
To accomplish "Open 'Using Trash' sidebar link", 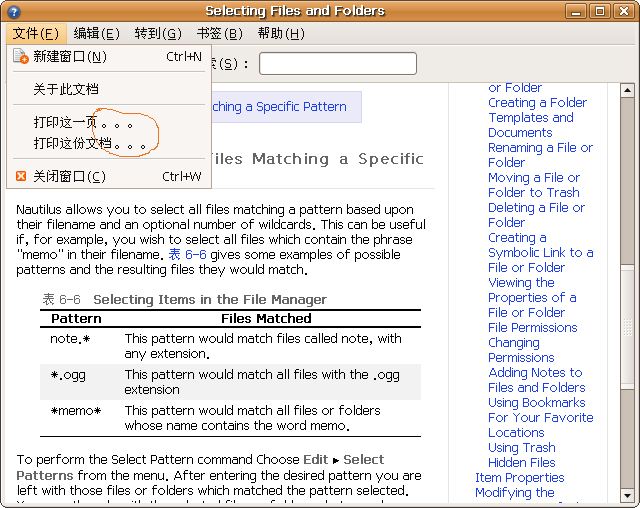I will 522,448.
